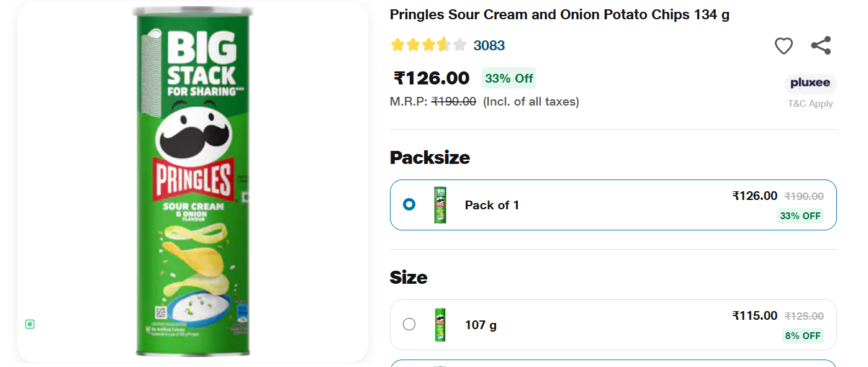Click the 8% OFF label for 107 g
Screen dimensions: 868x367
tap(803, 335)
